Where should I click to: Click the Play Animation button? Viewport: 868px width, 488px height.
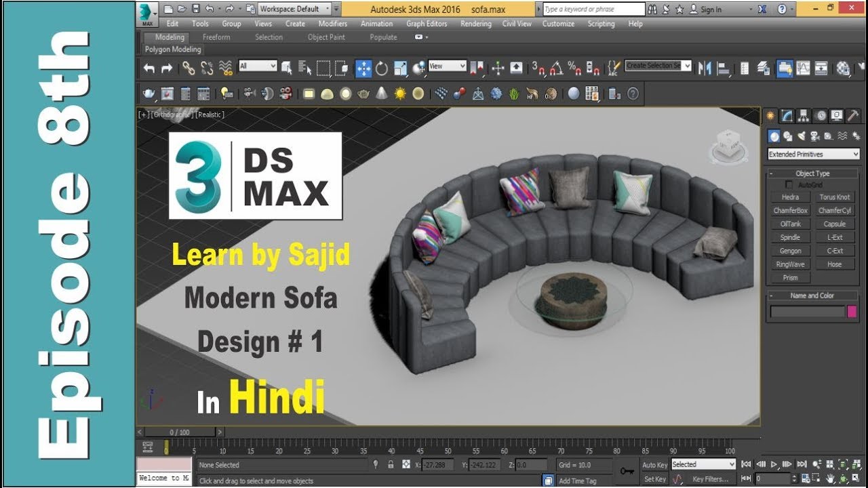pyautogui.click(x=774, y=464)
